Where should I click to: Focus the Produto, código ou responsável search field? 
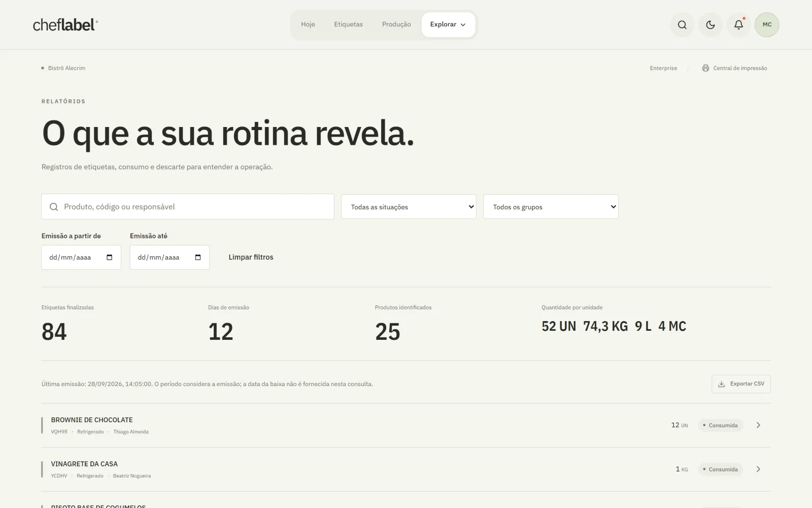[x=188, y=207]
